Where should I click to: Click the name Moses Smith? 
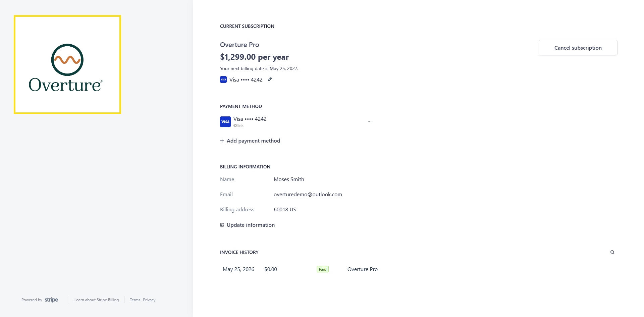(x=289, y=179)
